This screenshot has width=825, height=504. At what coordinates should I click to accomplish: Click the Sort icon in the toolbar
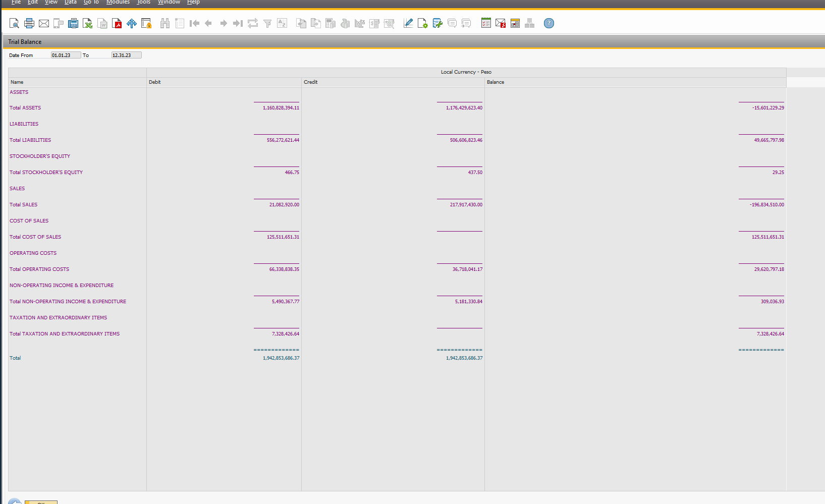[x=282, y=23]
